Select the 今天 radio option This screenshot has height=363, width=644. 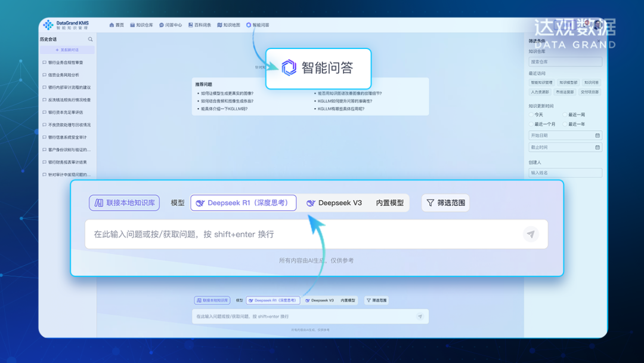(531, 115)
